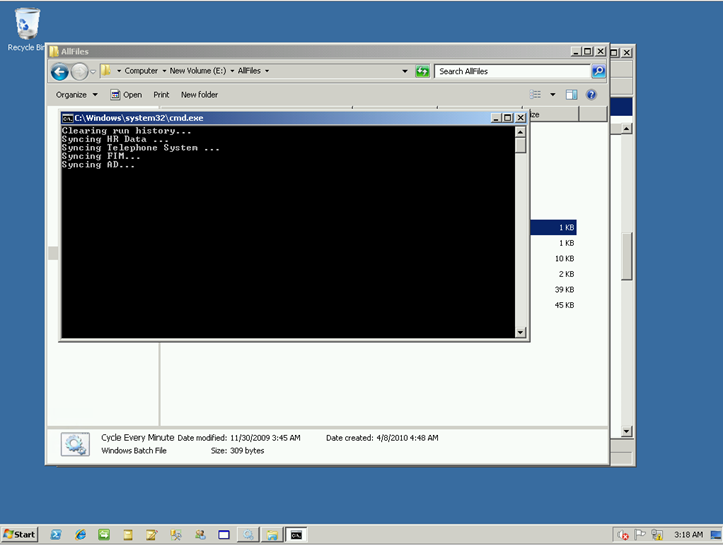This screenshot has width=723, height=548.
Task: Open the Start menu
Action: [19, 535]
